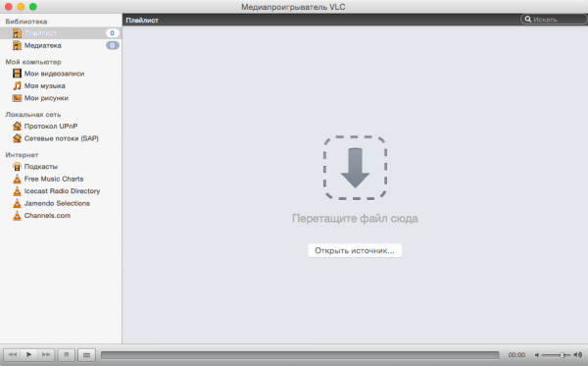Click the Сетевые потоки (SAP) icon
The image size is (588, 366).
(x=17, y=138)
